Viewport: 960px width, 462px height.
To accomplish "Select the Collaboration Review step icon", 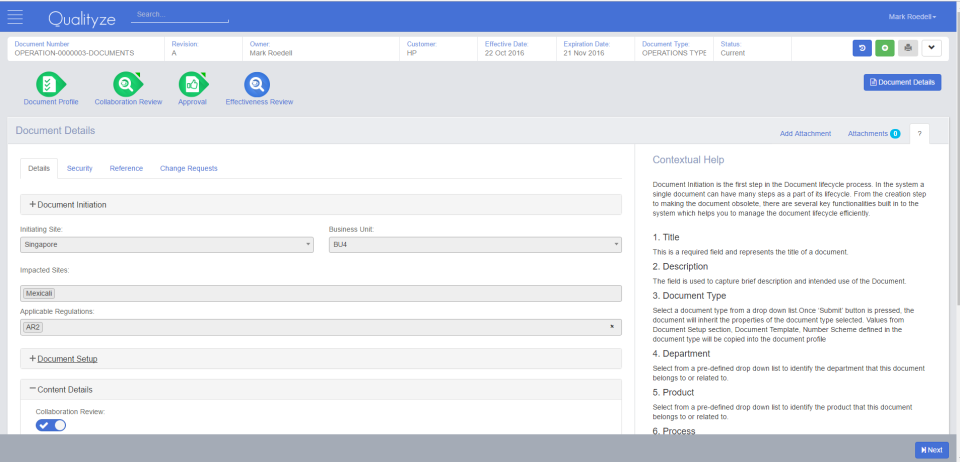I will pos(127,84).
